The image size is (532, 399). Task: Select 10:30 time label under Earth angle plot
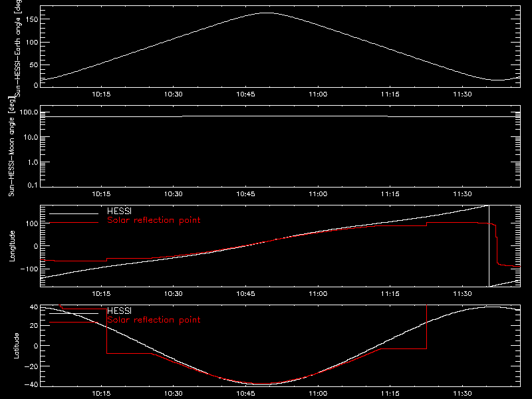pos(174,94)
